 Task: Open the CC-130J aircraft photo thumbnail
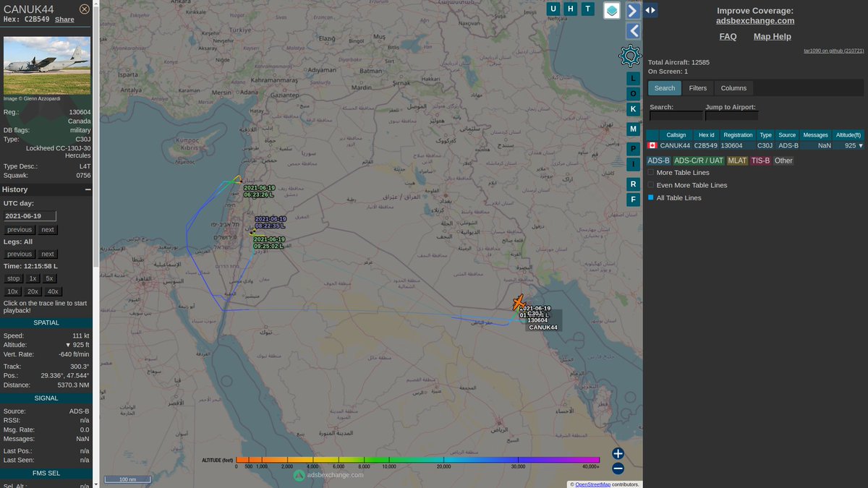(x=47, y=66)
